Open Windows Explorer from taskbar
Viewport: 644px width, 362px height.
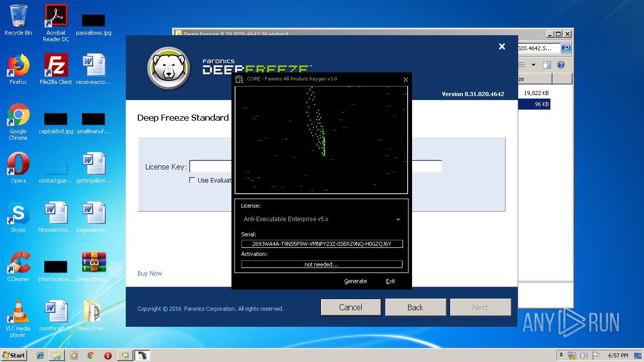point(57,355)
